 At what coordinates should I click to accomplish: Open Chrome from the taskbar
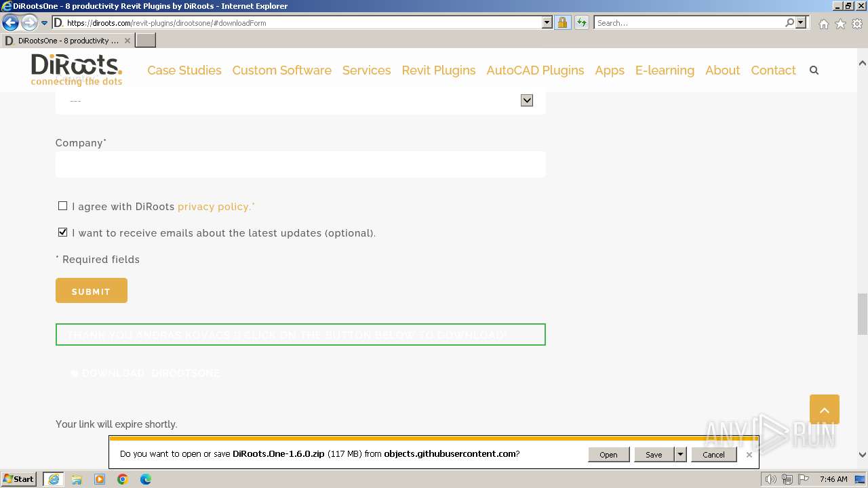(123, 479)
